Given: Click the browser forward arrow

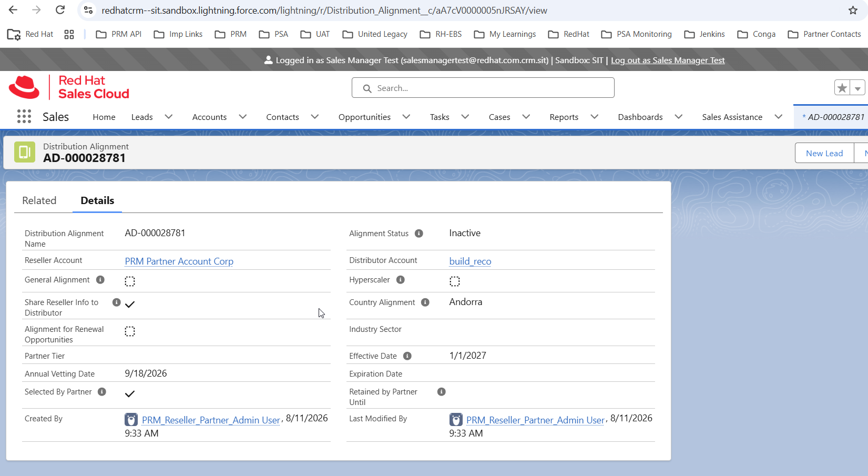Looking at the screenshot, I should [36, 10].
